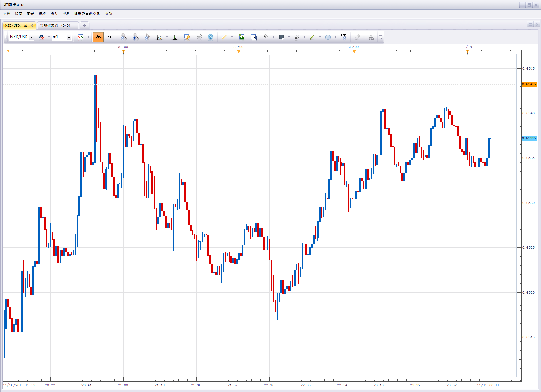The image size is (541, 392).
Task: Click the 0.6520 price axis label
Action: [528, 293]
